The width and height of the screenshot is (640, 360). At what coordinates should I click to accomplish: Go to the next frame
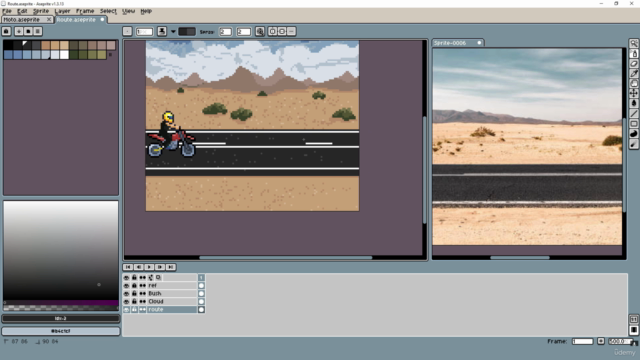(x=160, y=267)
